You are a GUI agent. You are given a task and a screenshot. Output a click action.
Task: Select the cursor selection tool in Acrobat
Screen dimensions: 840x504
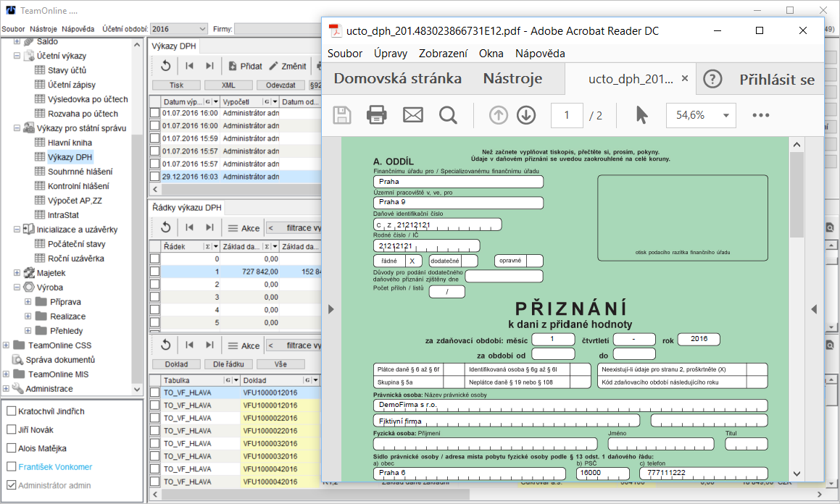pos(641,115)
